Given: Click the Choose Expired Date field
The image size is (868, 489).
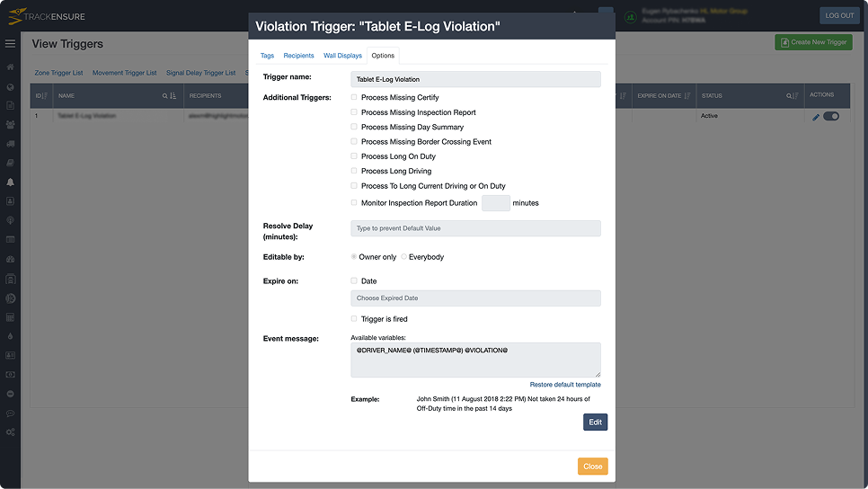Looking at the screenshot, I should 475,298.
